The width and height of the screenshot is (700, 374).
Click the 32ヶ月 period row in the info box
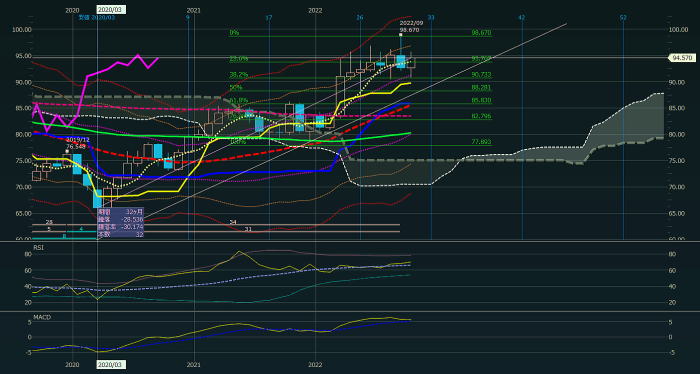pos(121,212)
